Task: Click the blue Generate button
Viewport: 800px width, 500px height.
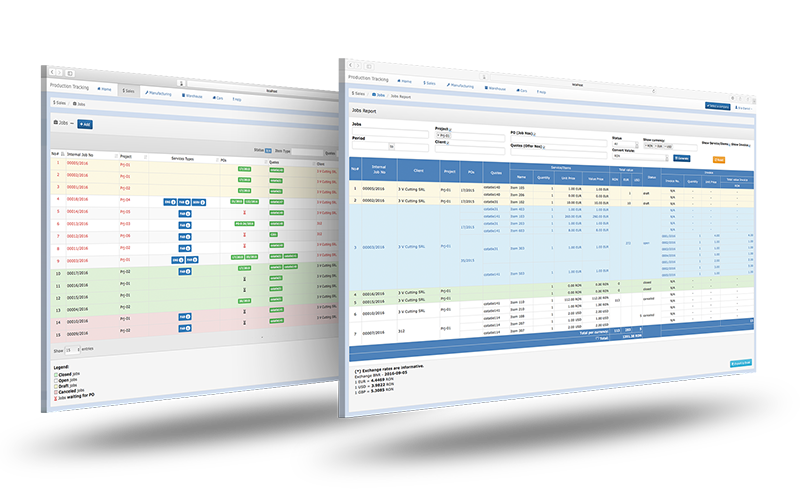Action: click(681, 158)
